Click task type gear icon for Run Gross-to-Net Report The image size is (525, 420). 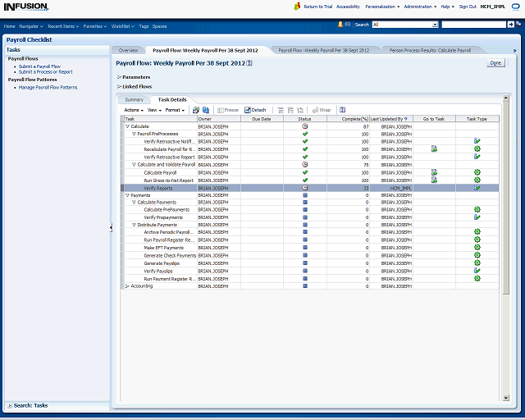click(x=477, y=180)
